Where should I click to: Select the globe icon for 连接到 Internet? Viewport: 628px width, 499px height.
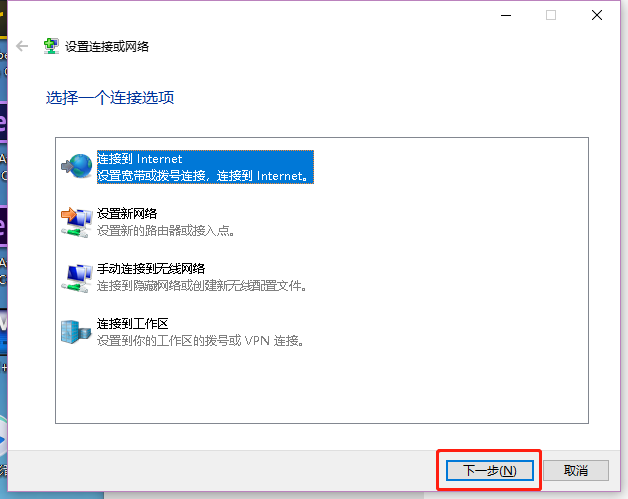coord(76,166)
